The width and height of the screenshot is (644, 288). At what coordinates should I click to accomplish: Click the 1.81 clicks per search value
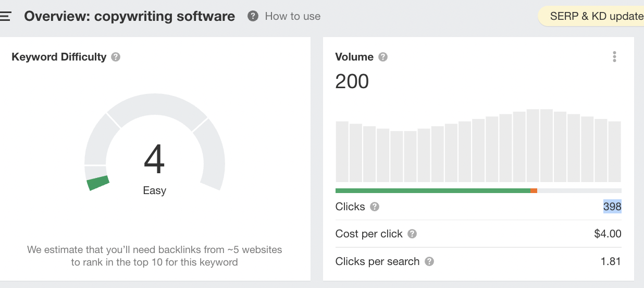[611, 261]
